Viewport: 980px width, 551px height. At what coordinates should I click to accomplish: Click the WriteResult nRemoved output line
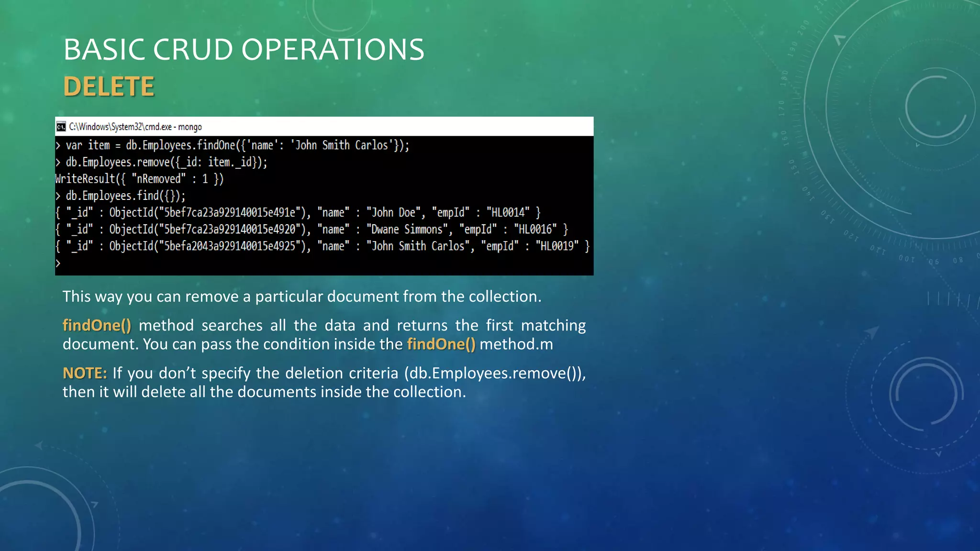139,179
